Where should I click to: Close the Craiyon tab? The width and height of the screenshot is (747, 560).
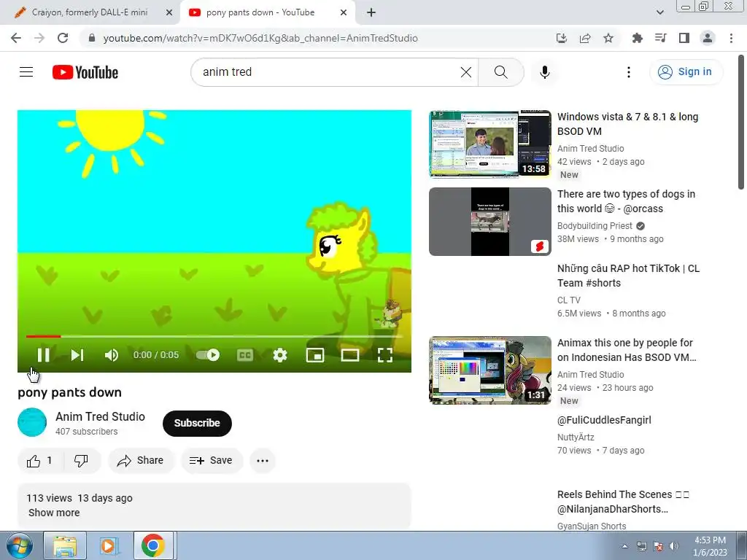[x=169, y=13]
